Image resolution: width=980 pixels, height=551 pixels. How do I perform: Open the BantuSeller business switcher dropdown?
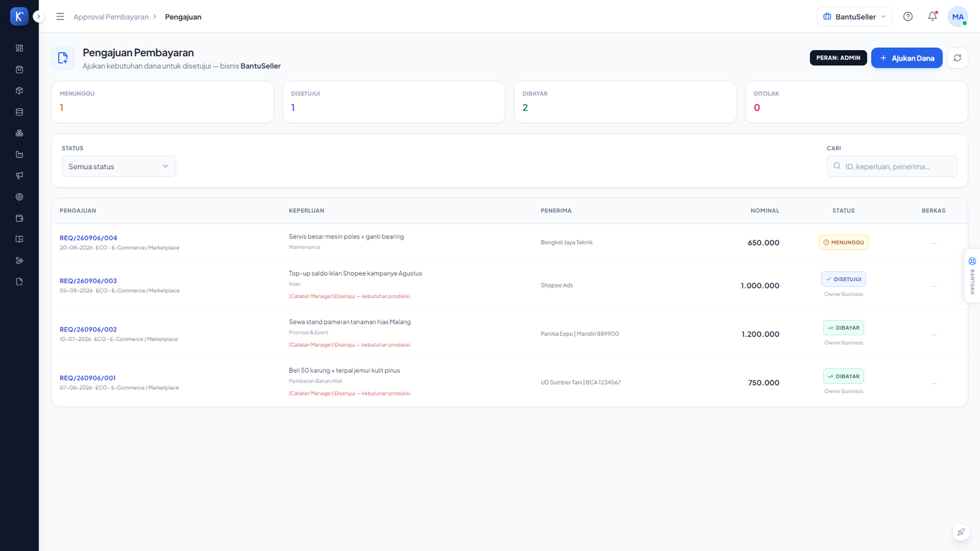(854, 17)
